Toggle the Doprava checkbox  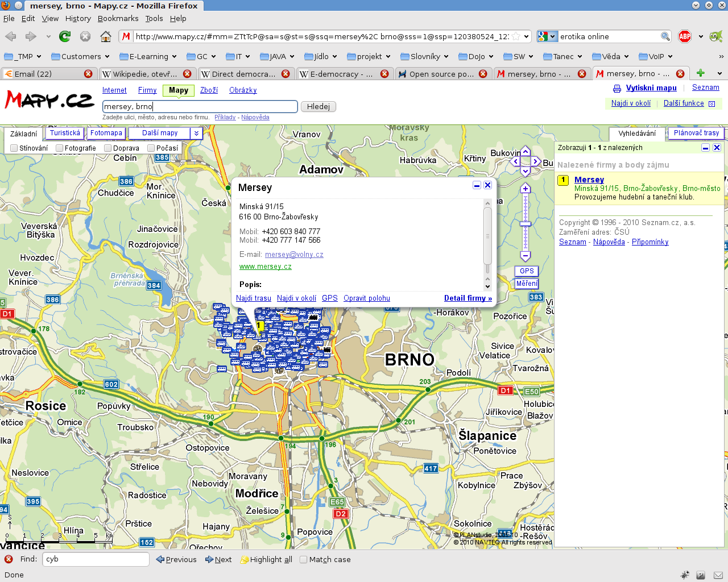108,148
